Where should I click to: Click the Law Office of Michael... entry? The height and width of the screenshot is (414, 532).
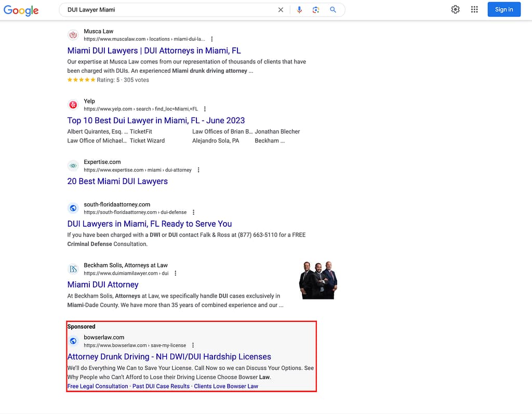click(x=97, y=140)
